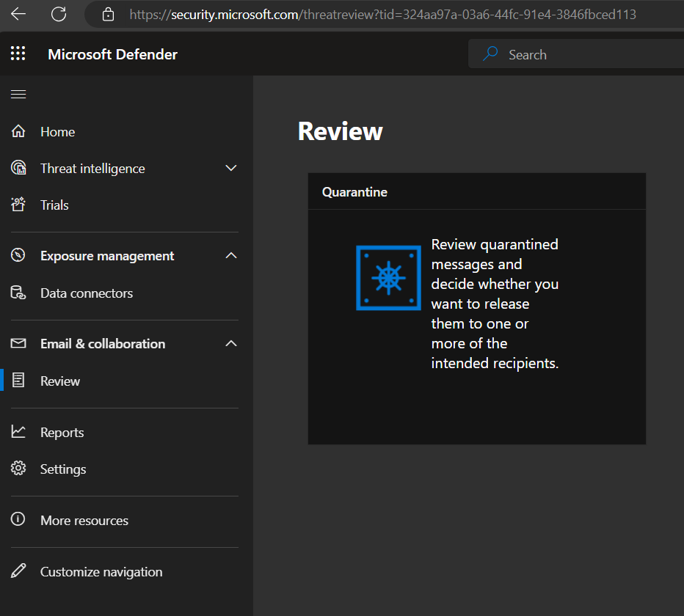Open the Quarantine card header
The height and width of the screenshot is (616, 684).
[x=354, y=192]
